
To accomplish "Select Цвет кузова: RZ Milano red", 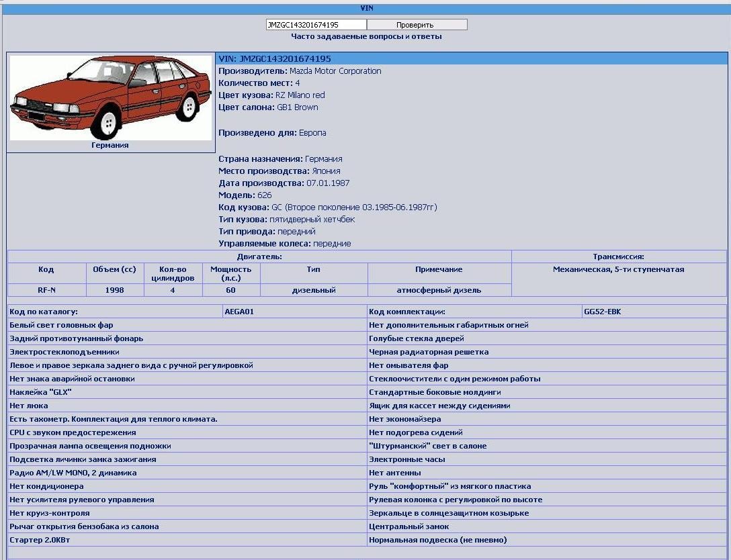I will click(x=272, y=95).
